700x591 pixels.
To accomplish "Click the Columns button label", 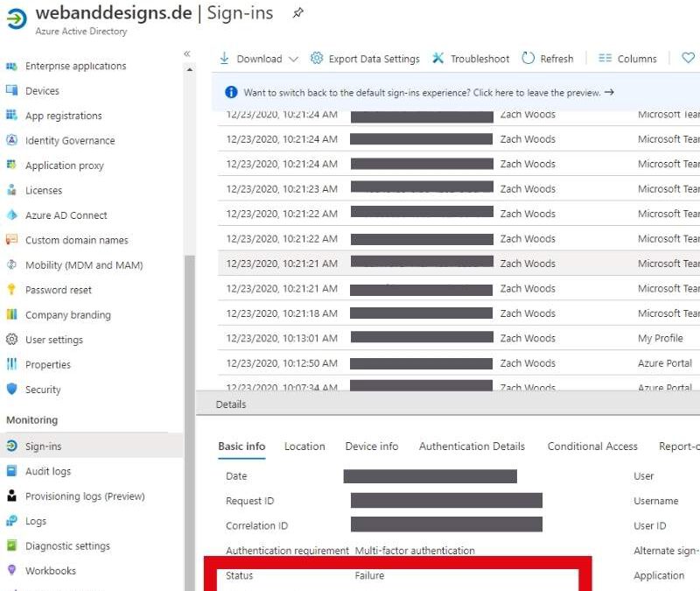I will click(x=637, y=59).
